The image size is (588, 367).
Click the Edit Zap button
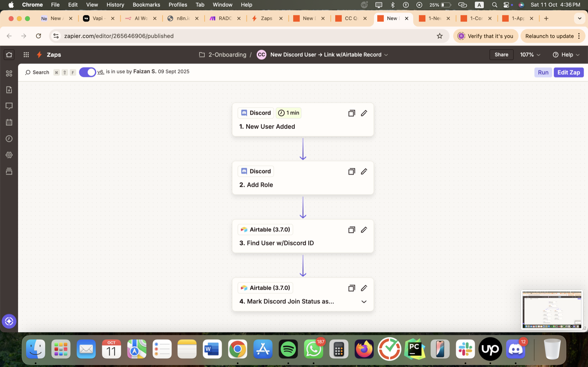pos(568,72)
